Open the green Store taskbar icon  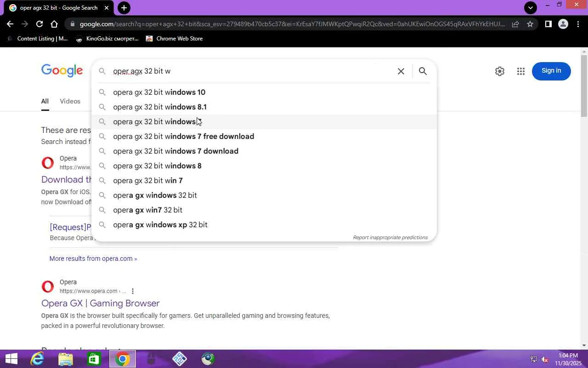click(94, 359)
